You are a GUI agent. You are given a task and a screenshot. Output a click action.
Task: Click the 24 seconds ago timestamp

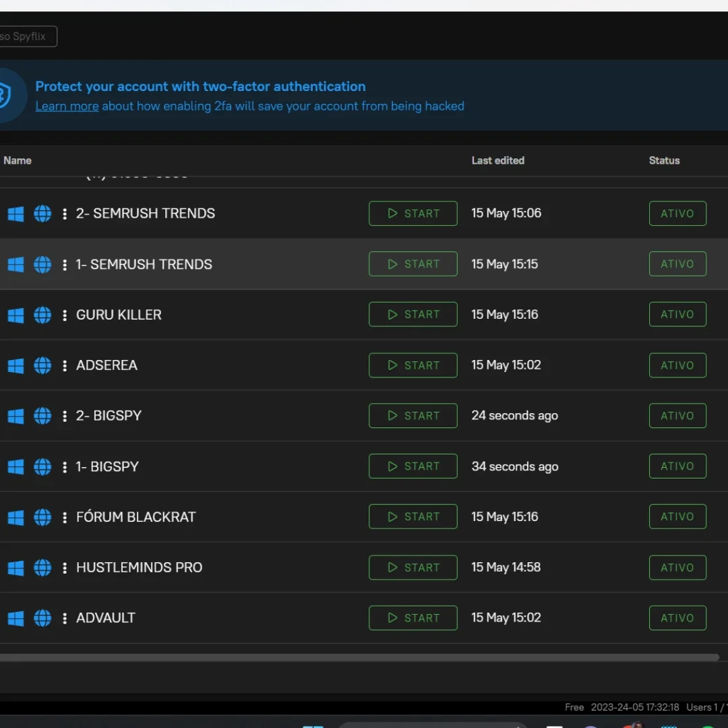tap(514, 416)
